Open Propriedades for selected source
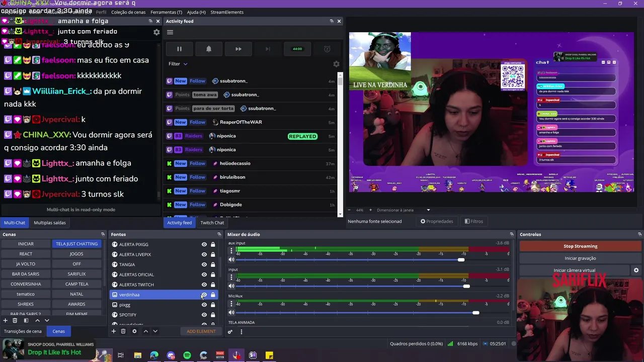Image resolution: width=644 pixels, height=362 pixels. point(437,221)
